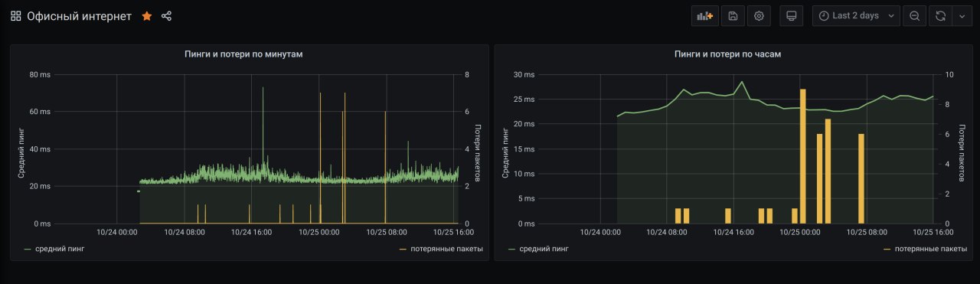Open menu of Пинги и потери по часам panel
The height and width of the screenshot is (284, 980).
(727, 54)
